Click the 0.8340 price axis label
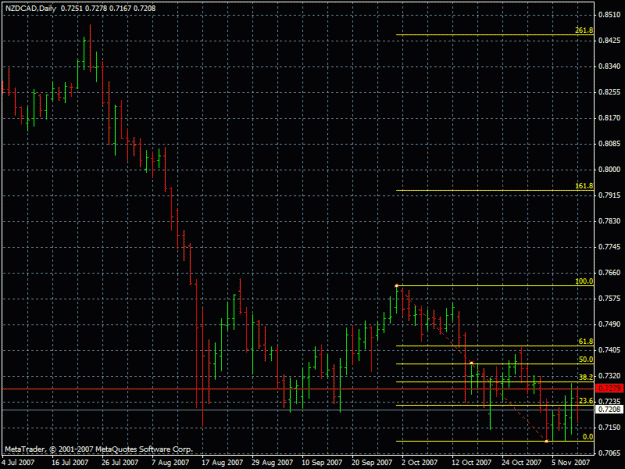This screenshot has width=625, height=469. (x=609, y=67)
